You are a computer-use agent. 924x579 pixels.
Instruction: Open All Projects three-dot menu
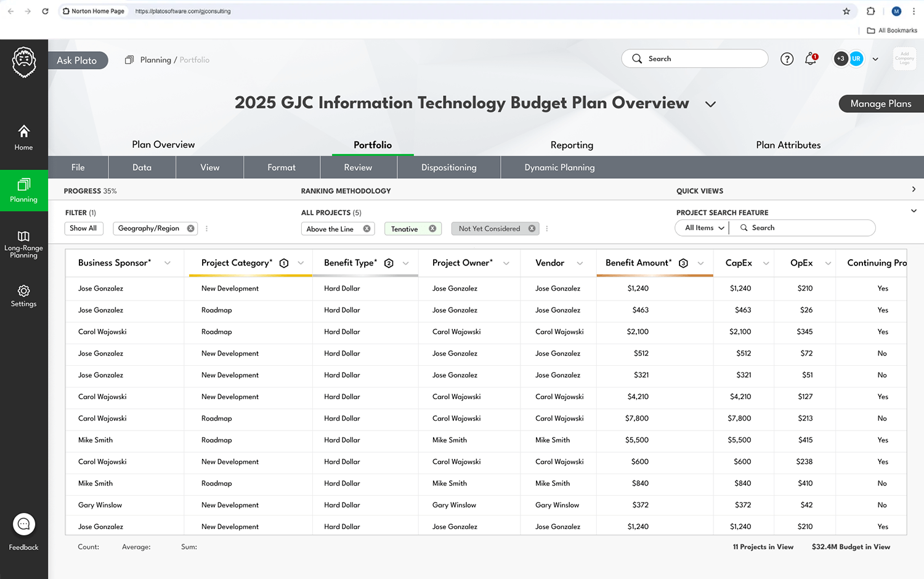pyautogui.click(x=546, y=229)
